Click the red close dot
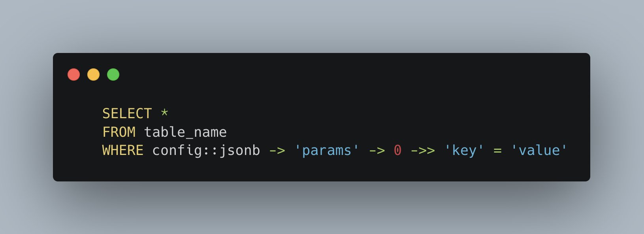644x234 pixels. click(x=73, y=74)
